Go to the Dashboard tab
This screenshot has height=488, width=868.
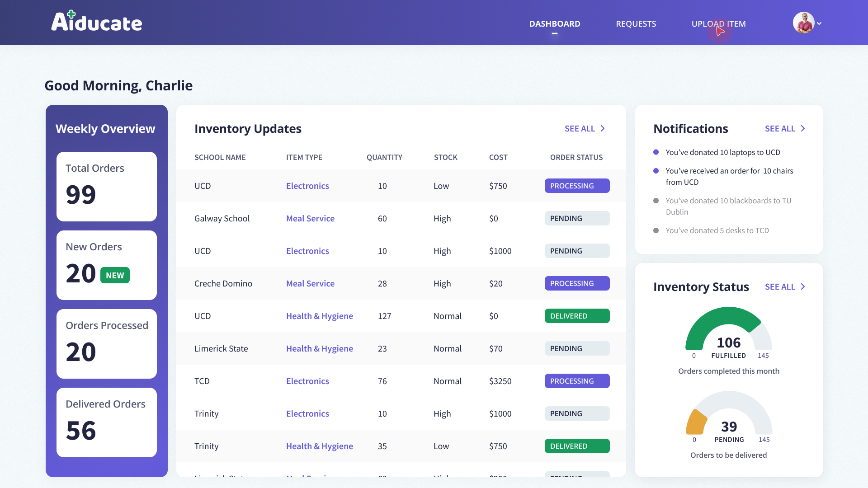click(x=555, y=23)
